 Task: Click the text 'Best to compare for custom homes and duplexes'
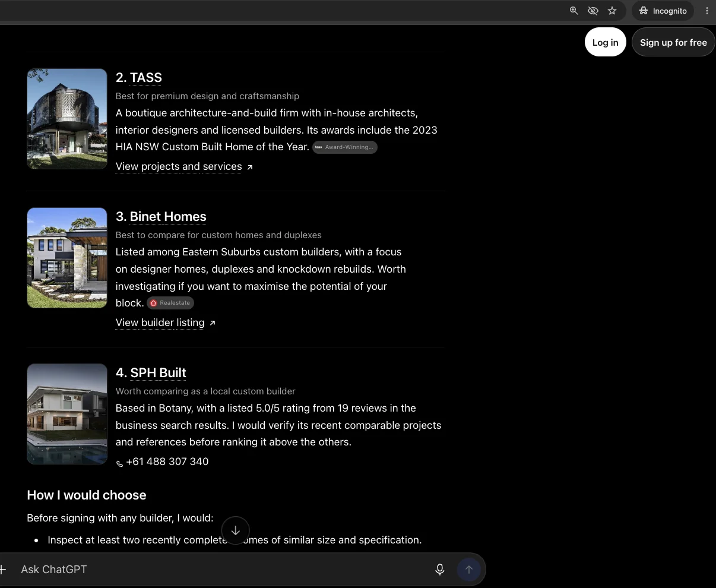pyautogui.click(x=218, y=235)
